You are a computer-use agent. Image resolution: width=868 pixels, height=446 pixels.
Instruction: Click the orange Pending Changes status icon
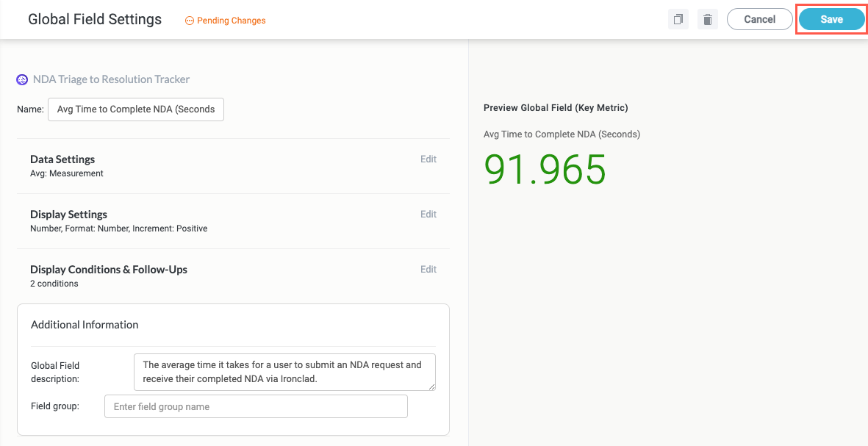pos(190,21)
